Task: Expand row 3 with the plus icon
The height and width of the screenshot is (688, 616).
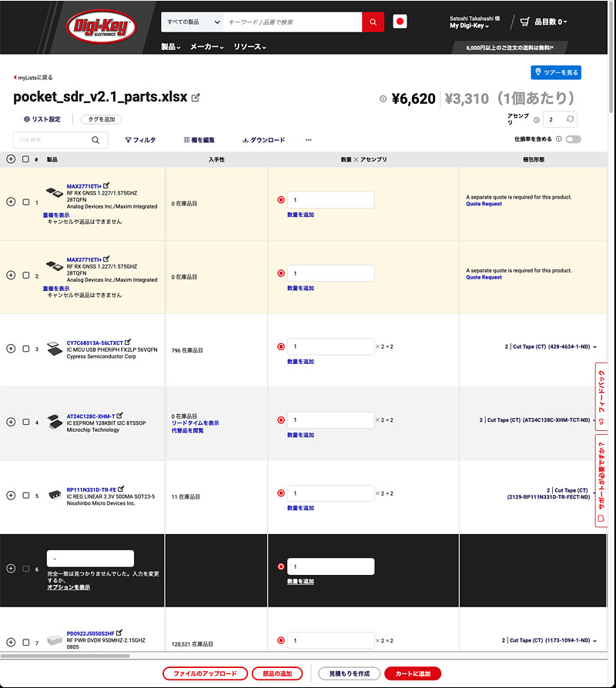Action: [11, 349]
